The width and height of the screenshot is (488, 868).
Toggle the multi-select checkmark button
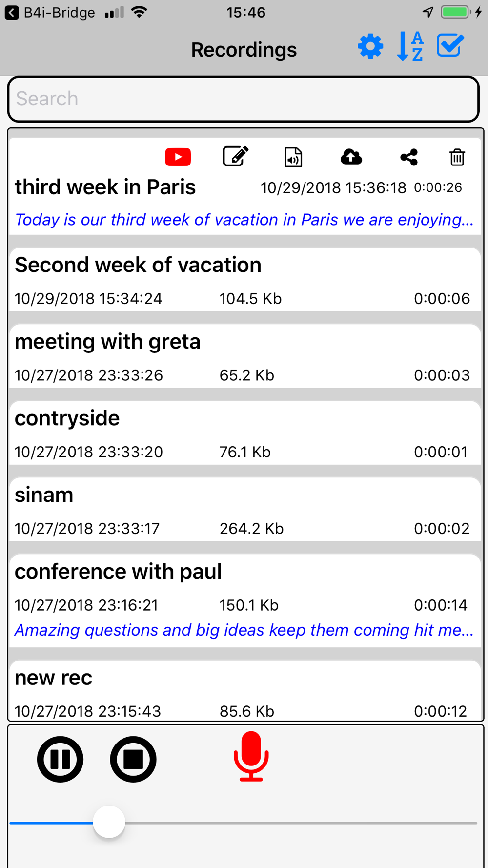click(x=449, y=46)
